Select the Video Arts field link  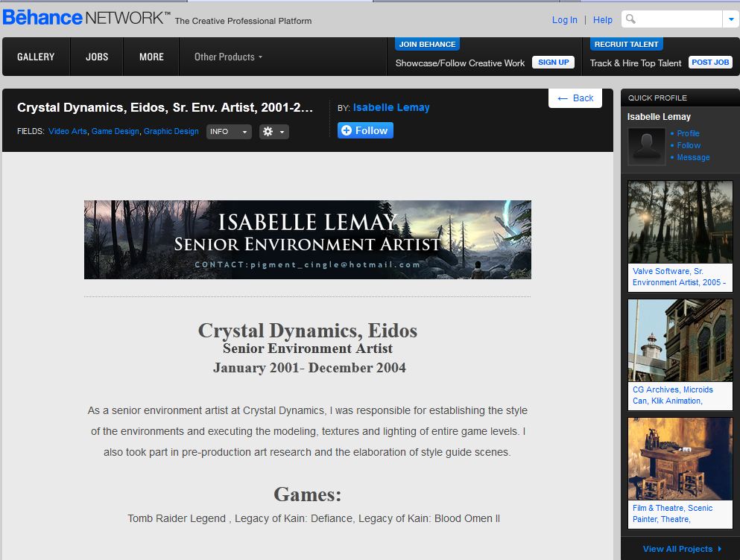[x=68, y=131]
